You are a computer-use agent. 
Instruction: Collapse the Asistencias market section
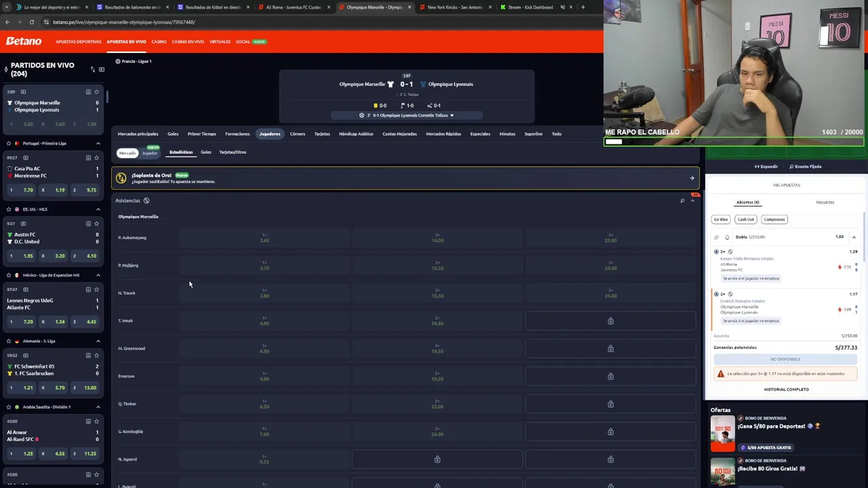tap(692, 201)
